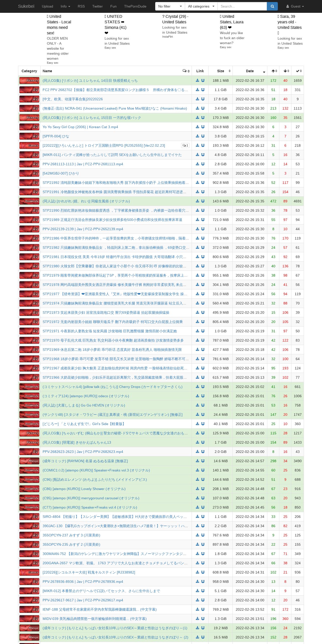
Task: Click the Laura (63) ad link
Action: point(232,22)
